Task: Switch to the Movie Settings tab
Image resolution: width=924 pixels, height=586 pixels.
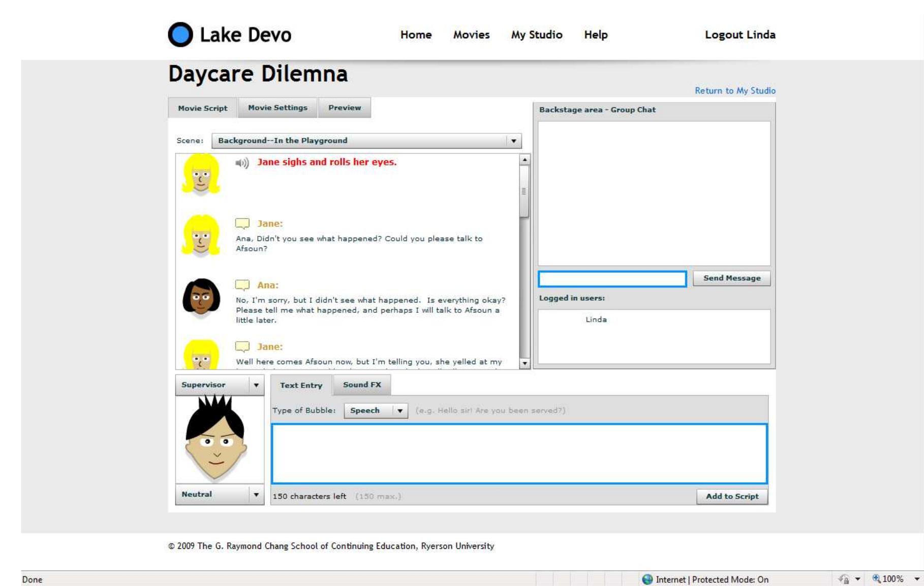Action: point(278,108)
